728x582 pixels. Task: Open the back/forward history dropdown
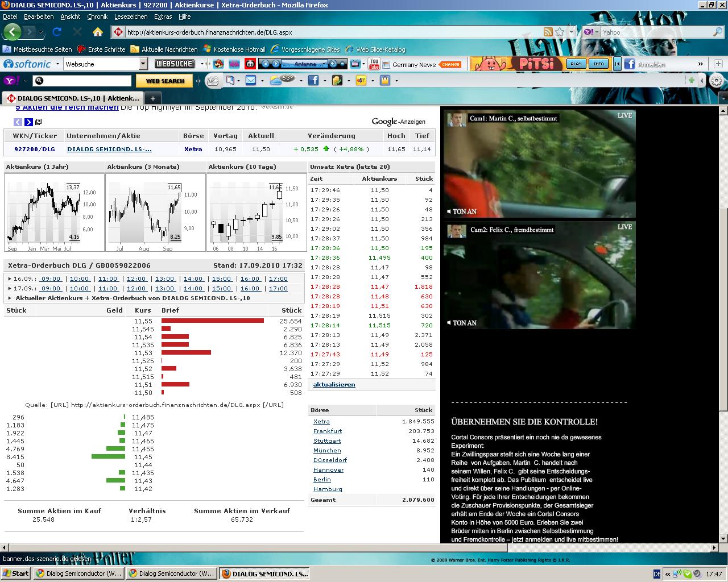click(x=40, y=32)
